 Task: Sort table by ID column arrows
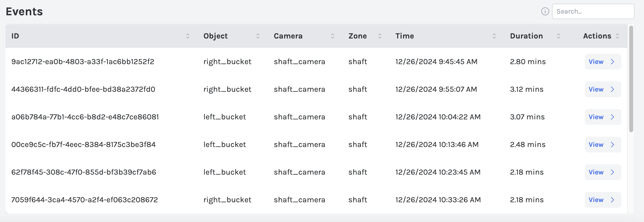click(x=187, y=36)
